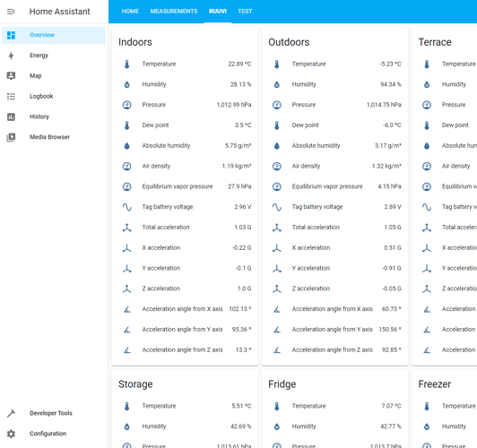
Task: Click Indoors angle from Z axis 13.3 °
Action: [243, 349]
